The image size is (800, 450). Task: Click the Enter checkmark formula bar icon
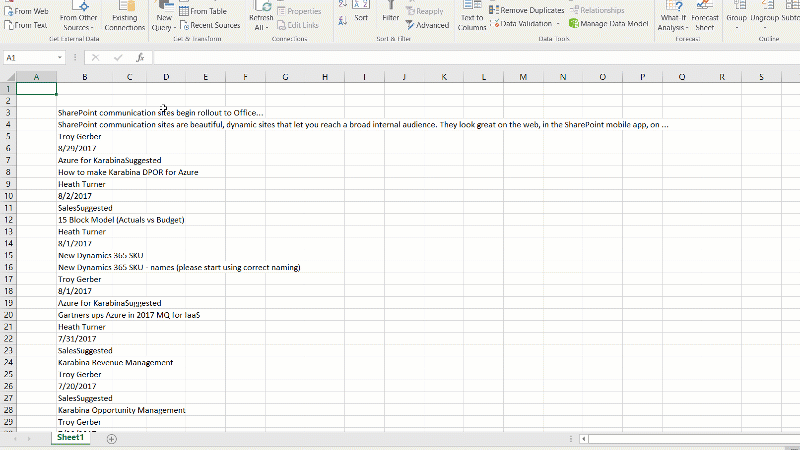pos(118,58)
